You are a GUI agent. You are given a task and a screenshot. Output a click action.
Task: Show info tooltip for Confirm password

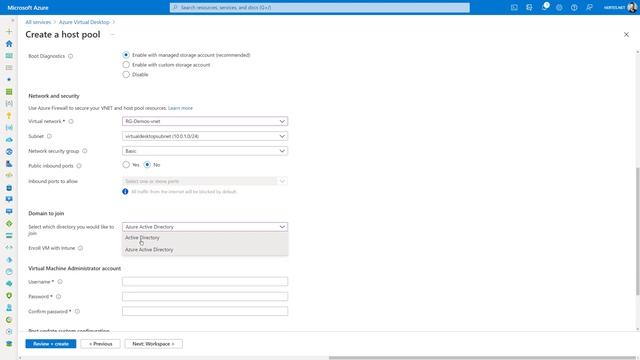[x=77, y=311]
